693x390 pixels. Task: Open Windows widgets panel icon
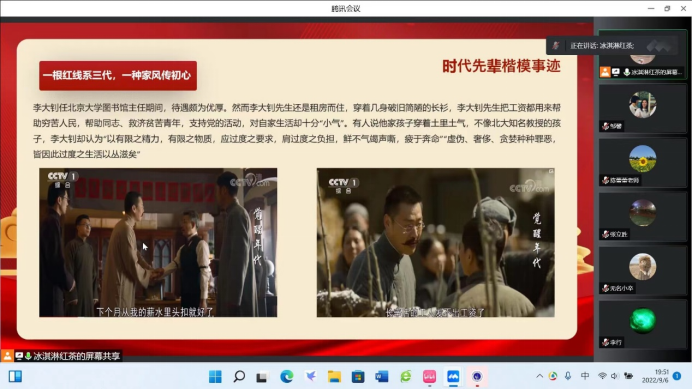(x=15, y=377)
